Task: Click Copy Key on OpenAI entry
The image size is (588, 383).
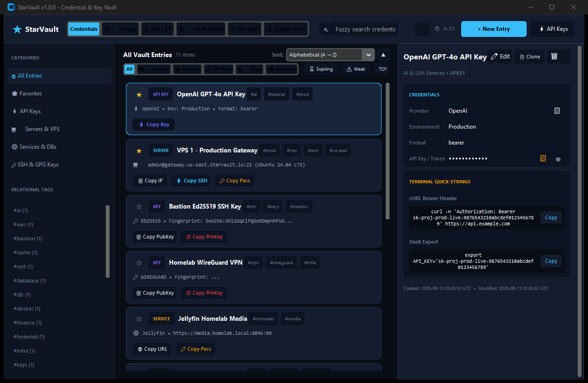Action: (x=154, y=124)
